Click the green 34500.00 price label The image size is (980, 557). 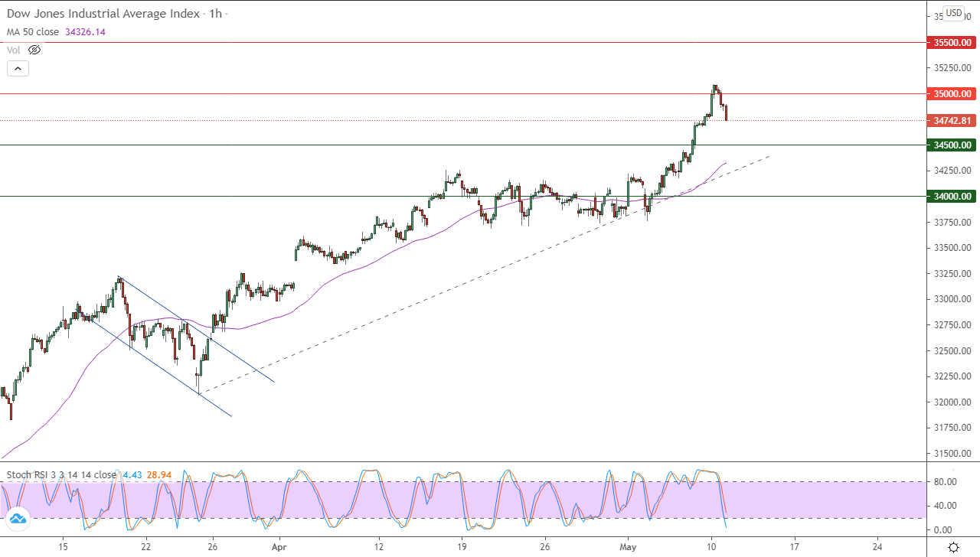tap(953, 145)
